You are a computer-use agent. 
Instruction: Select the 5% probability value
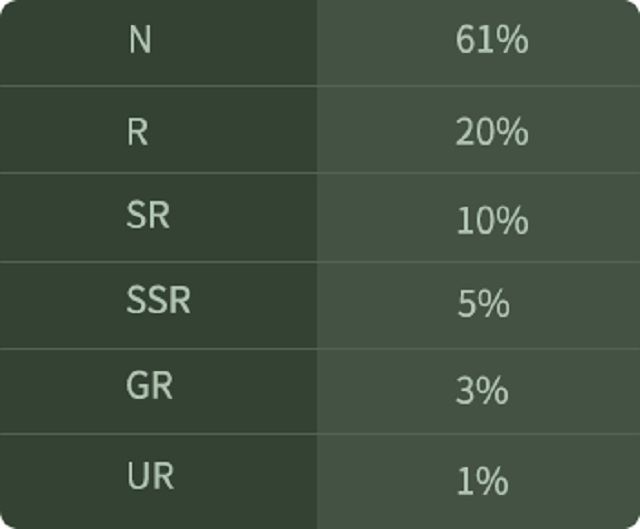tap(483, 304)
